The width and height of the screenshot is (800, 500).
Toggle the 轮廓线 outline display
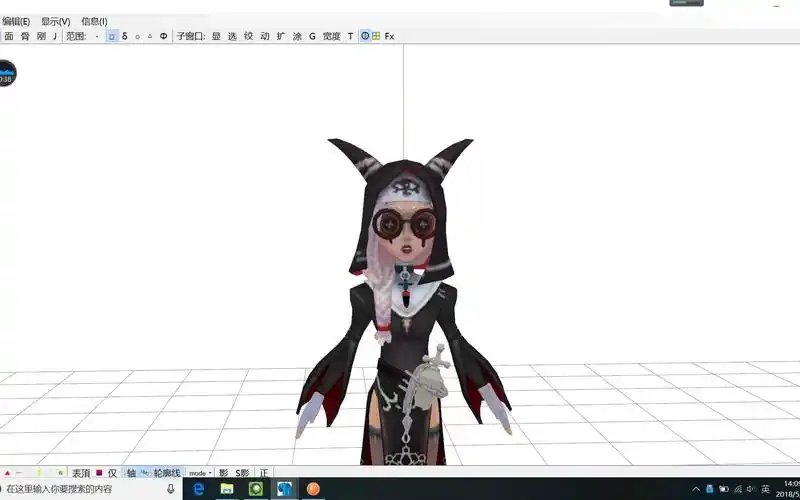pyautogui.click(x=167, y=473)
